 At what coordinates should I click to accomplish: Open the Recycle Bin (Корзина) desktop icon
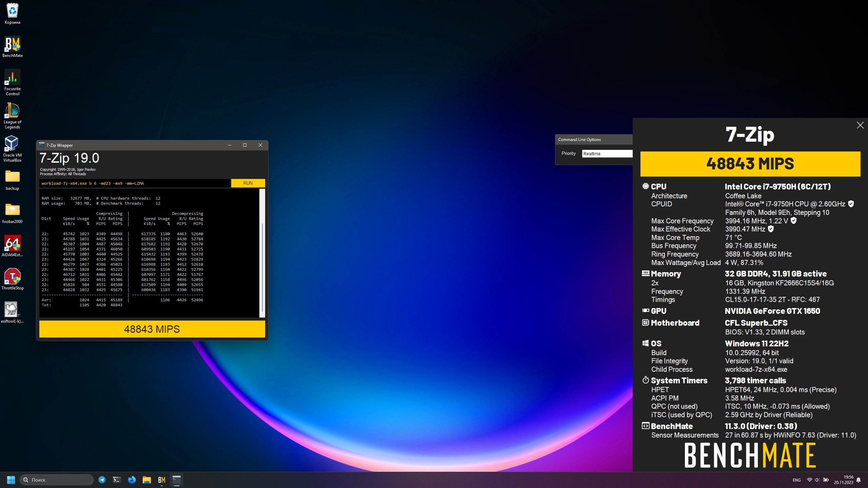coord(13,14)
